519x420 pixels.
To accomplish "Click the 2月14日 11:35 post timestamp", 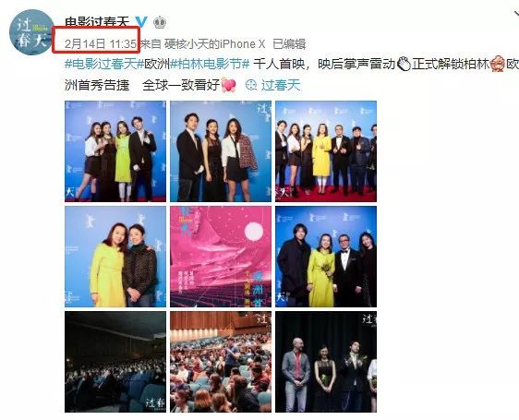I will 101,44.
